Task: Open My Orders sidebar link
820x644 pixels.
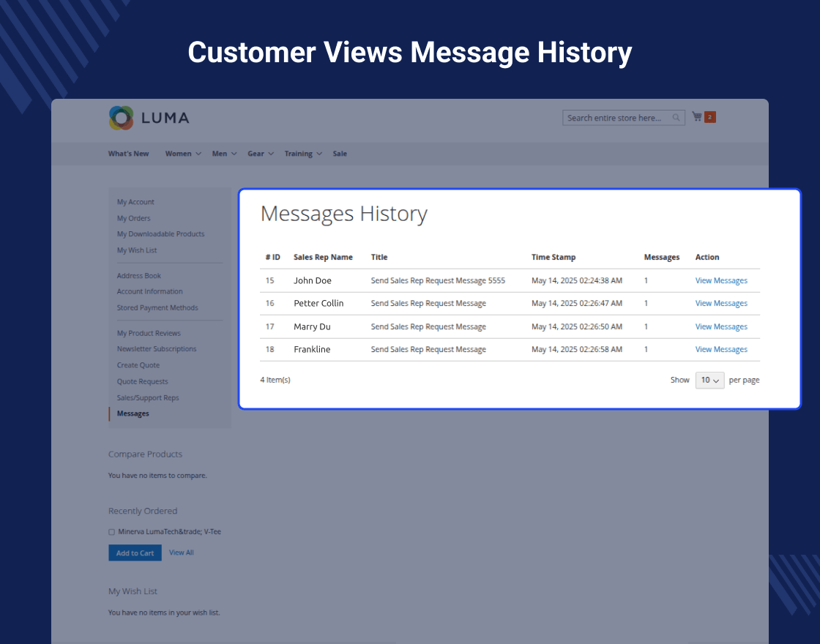Action: [134, 218]
